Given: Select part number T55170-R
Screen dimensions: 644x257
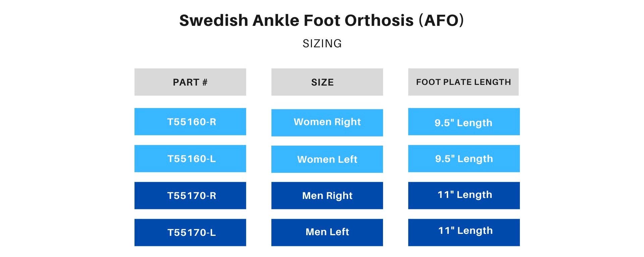Looking at the screenshot, I should 190,195.
